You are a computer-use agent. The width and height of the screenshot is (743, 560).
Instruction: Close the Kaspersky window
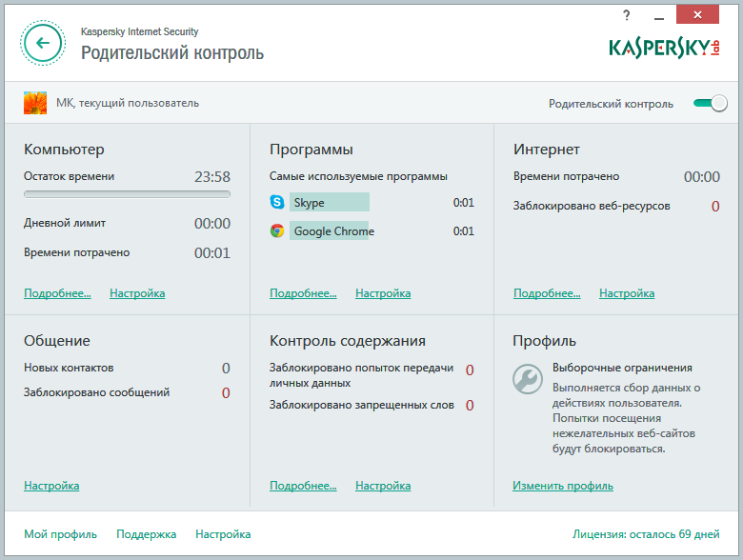click(697, 14)
